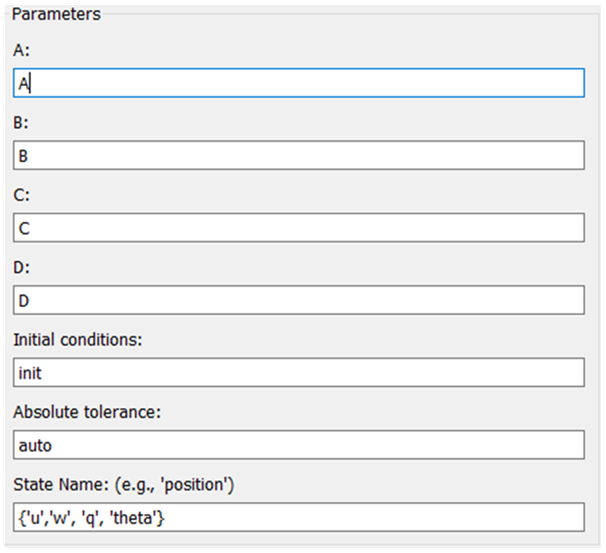The width and height of the screenshot is (606, 553).
Task: Click the 'State Name:' label text
Action: [61, 485]
